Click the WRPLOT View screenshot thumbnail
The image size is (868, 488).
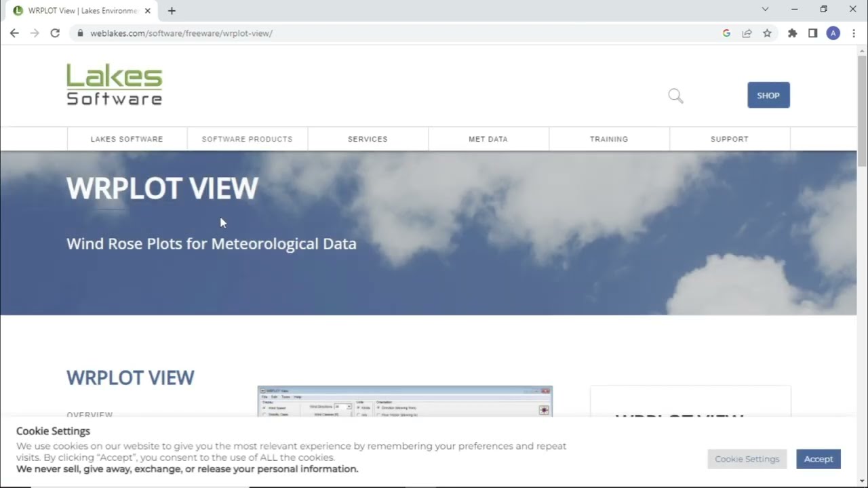point(405,401)
